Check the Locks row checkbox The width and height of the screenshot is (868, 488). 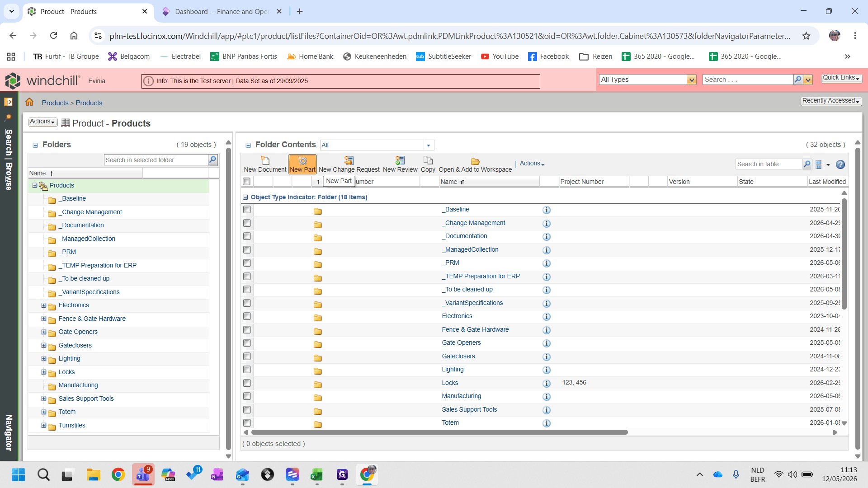click(x=247, y=383)
